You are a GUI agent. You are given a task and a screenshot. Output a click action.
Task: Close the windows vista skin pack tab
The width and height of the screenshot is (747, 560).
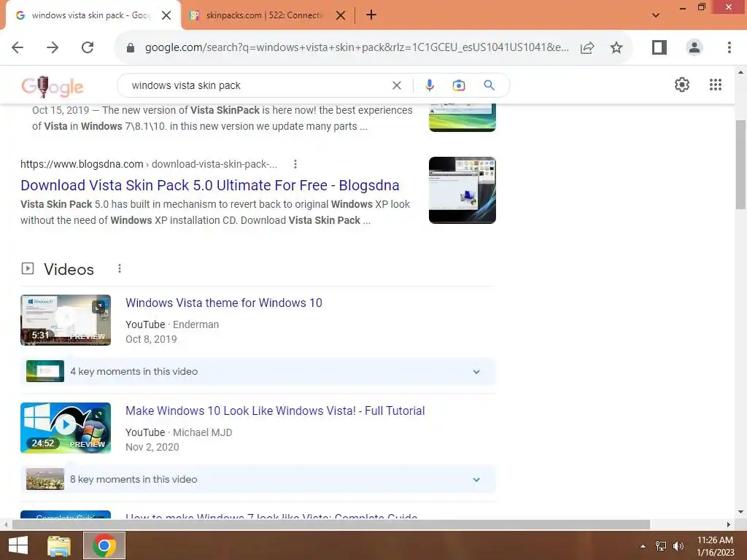(166, 15)
